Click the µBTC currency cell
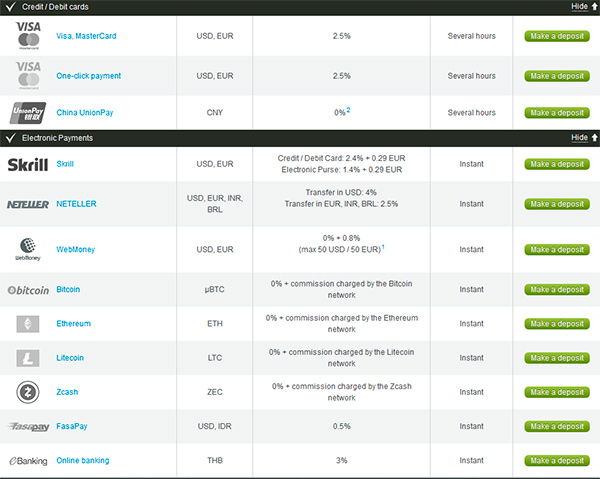The image size is (600, 479). [215, 289]
